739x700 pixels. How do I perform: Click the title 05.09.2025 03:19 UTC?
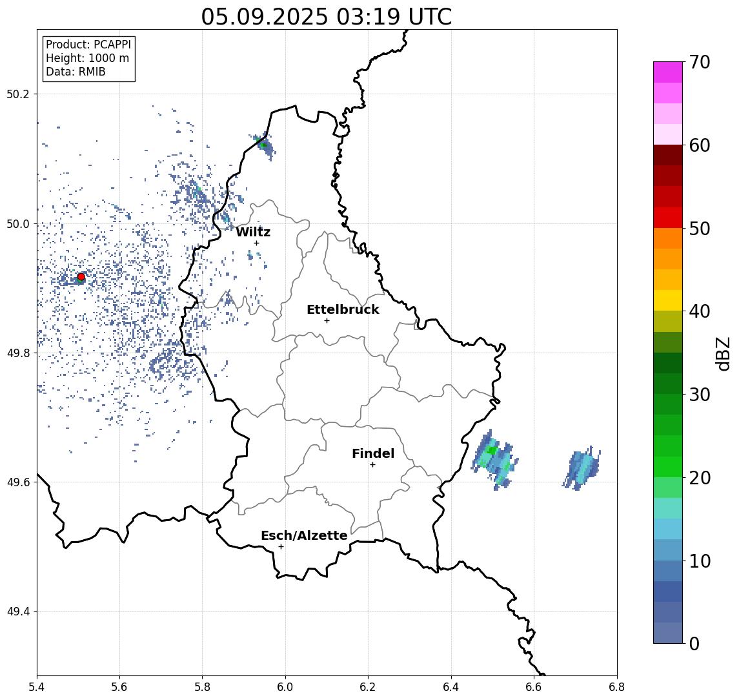point(327,17)
